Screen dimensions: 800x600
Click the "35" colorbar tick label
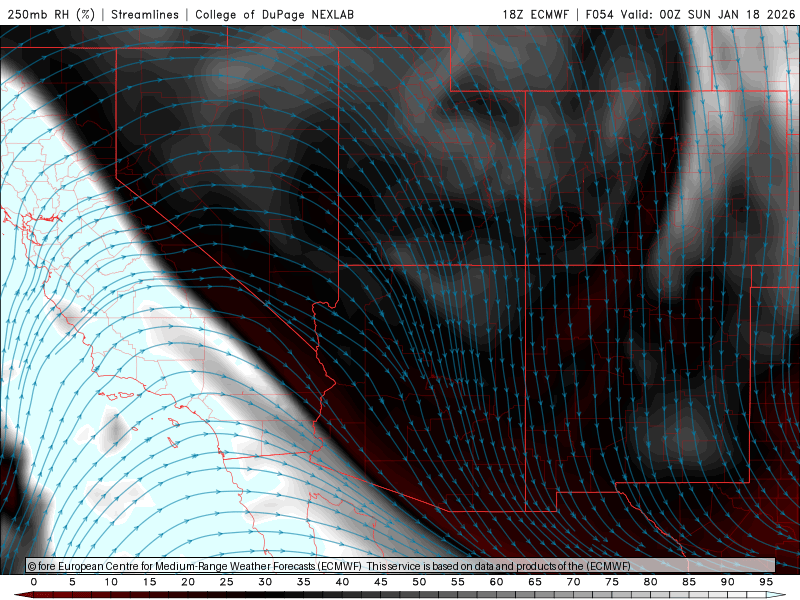(304, 582)
